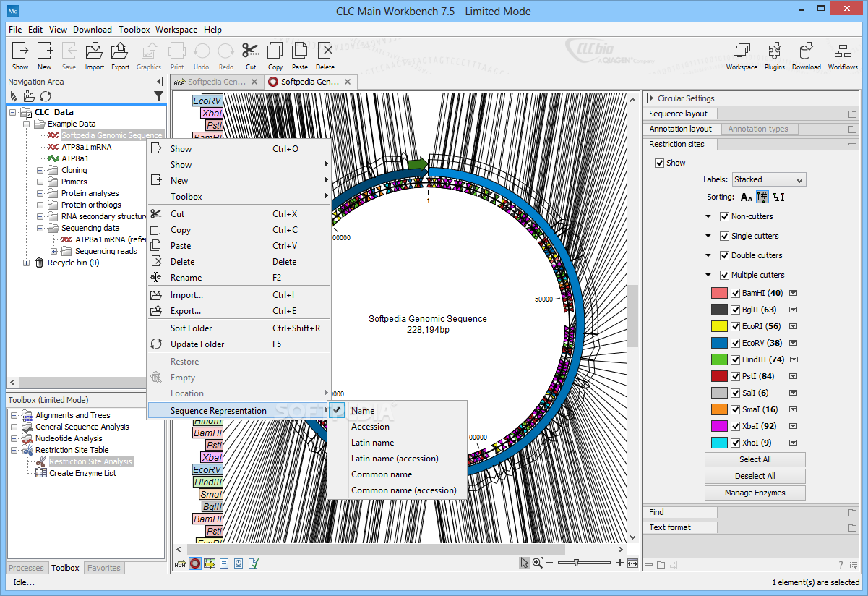Screen dimensions: 868x596
Task: Expand Alignments and Trees in Toolbox
Action: pos(14,415)
